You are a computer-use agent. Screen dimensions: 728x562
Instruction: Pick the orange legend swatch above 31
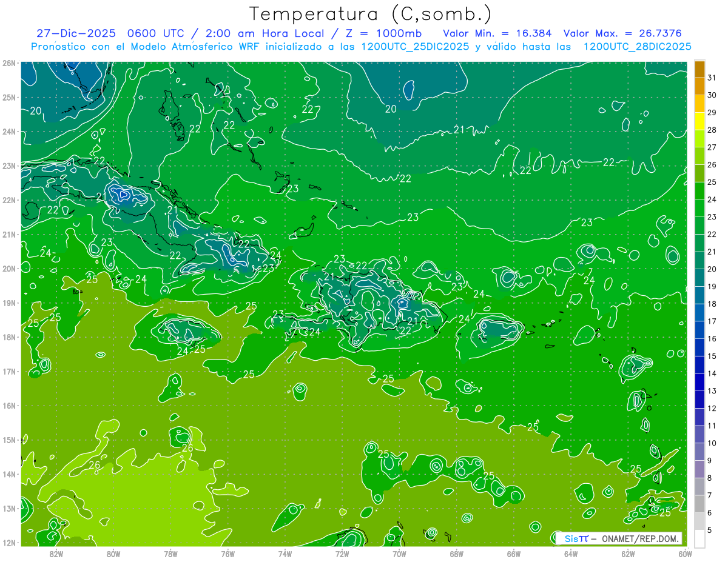699,69
